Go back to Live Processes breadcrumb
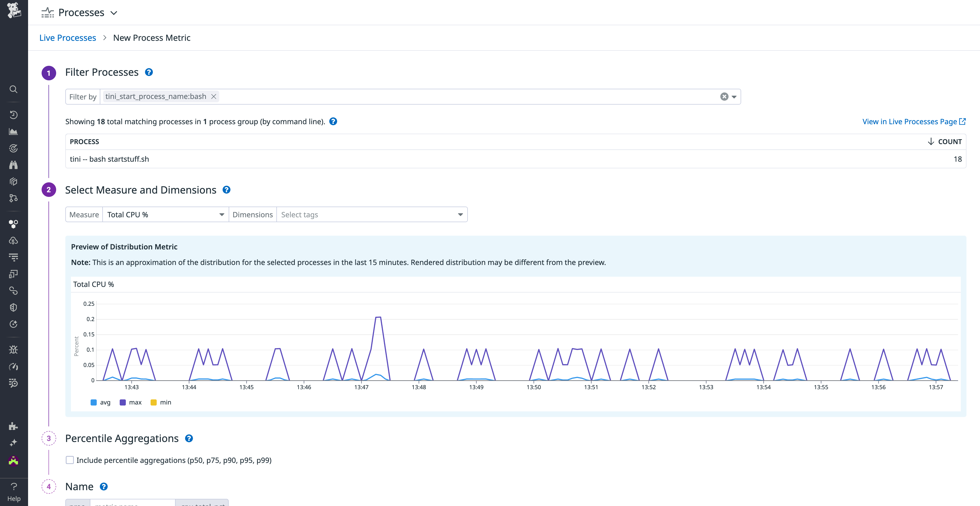Screen dimensions: 980x506 click(67, 38)
